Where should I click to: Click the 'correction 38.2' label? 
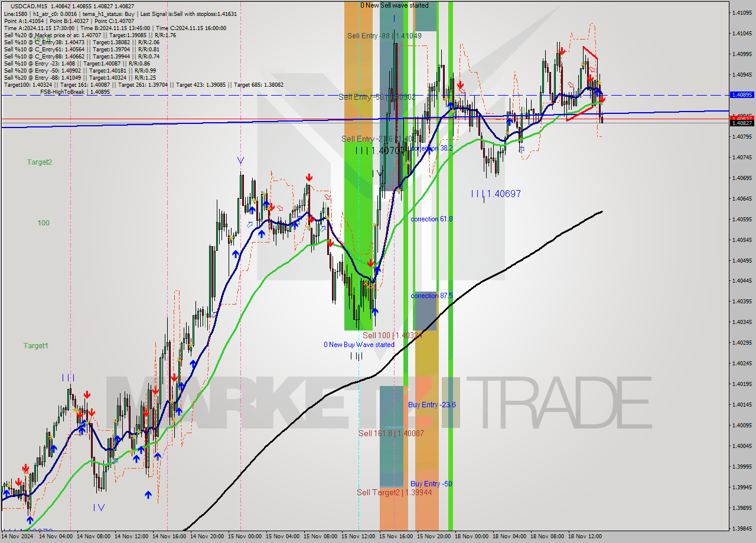[x=432, y=148]
